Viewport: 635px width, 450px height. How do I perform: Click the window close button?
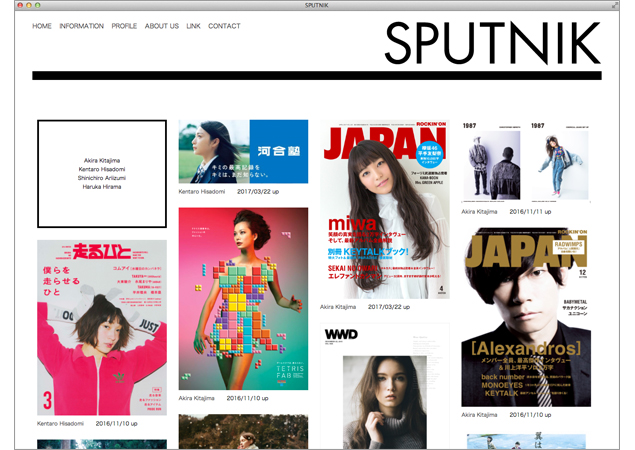[x=20, y=5]
